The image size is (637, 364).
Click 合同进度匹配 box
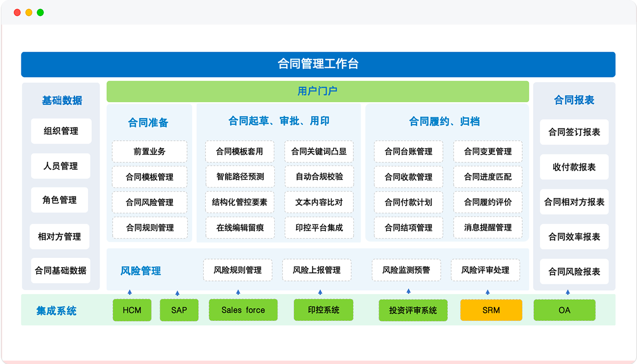(488, 177)
